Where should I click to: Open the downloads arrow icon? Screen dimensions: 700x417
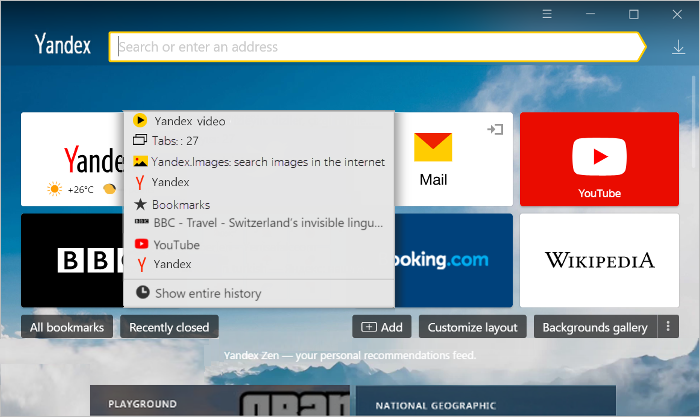point(678,47)
